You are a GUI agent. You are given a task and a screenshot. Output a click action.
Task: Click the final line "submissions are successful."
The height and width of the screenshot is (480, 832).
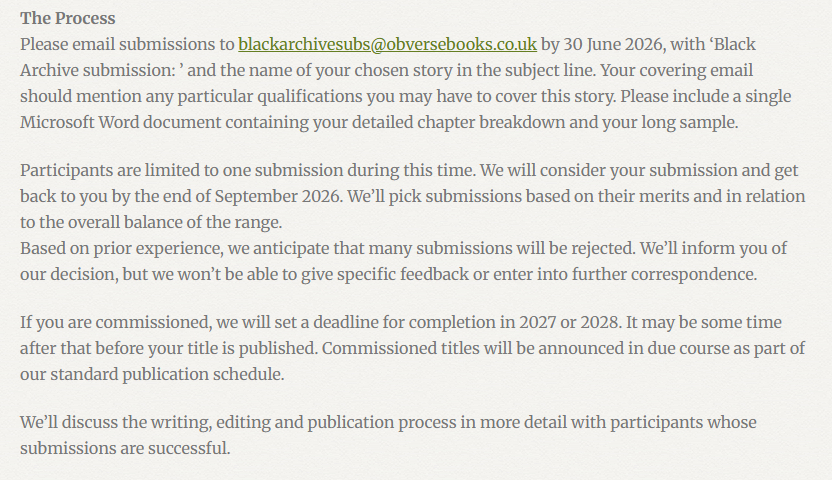point(125,448)
